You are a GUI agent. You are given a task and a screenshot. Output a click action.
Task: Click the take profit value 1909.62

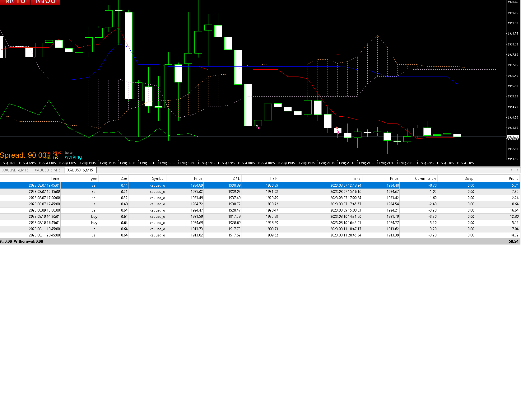(x=272, y=235)
